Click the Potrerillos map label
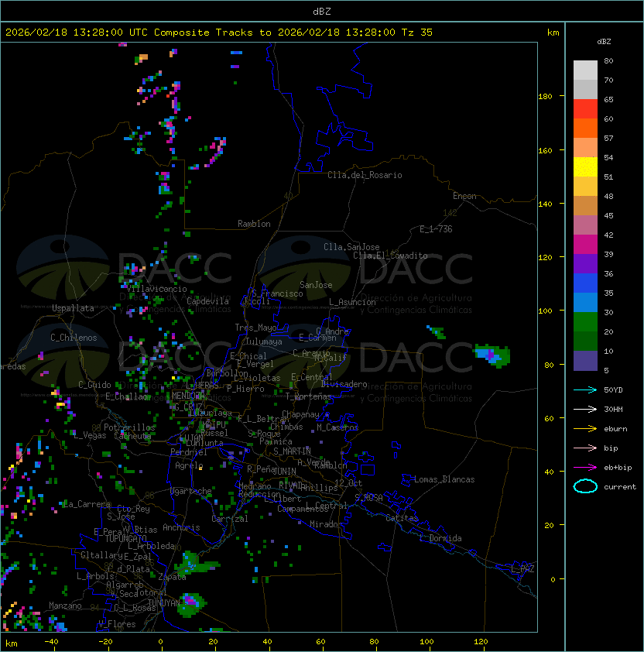Screen dimensions: 644x652 (x=129, y=427)
